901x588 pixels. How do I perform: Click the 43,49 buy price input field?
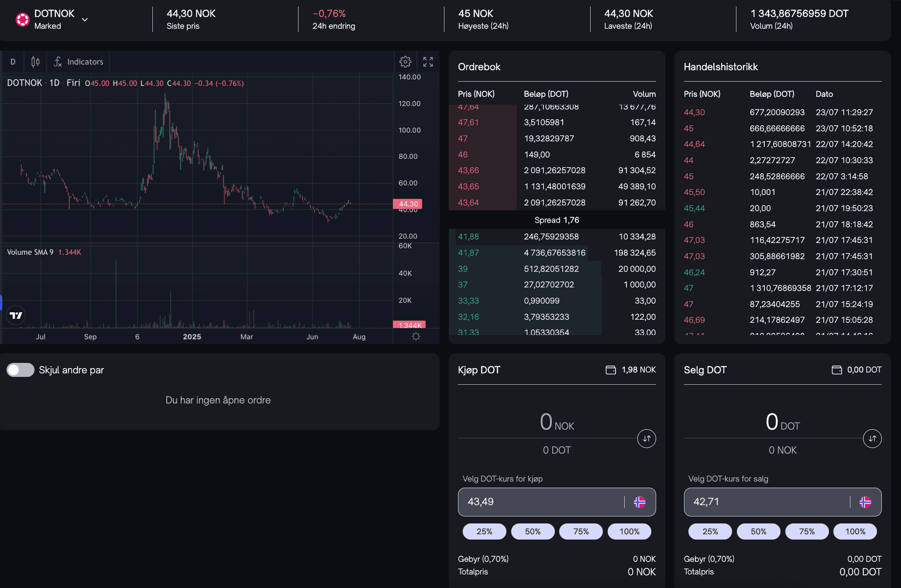click(x=540, y=502)
